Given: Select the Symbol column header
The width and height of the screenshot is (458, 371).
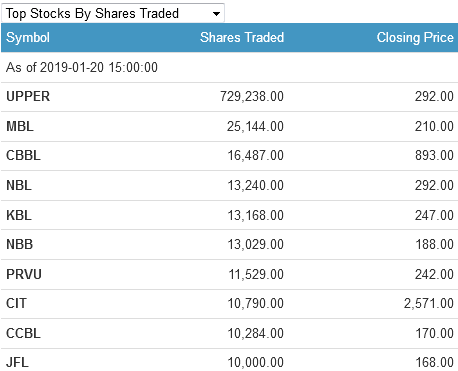Looking at the screenshot, I should point(28,37).
